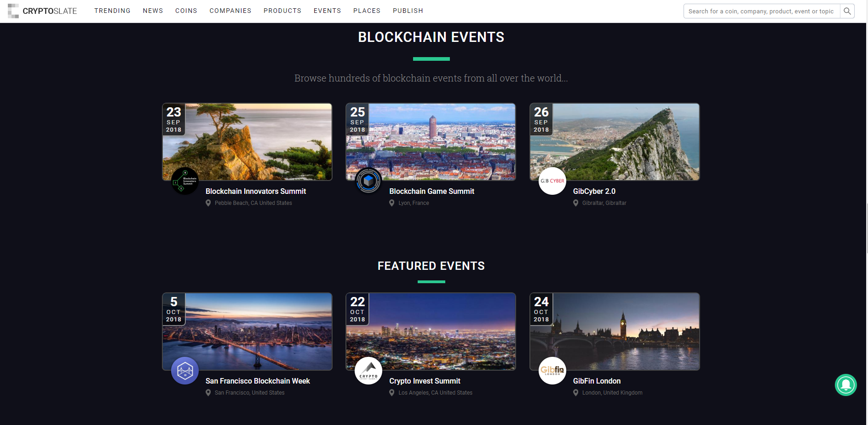Open the Publish menu
This screenshot has width=868, height=425.
pos(408,11)
